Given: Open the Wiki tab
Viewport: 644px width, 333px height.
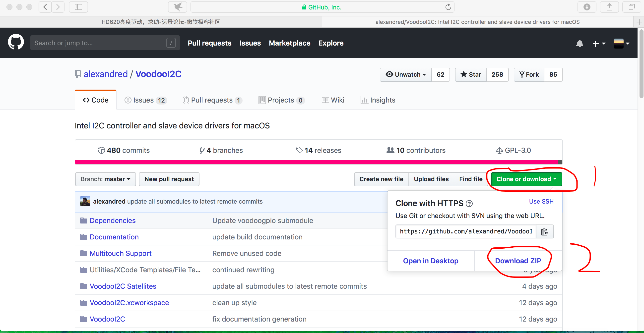Looking at the screenshot, I should tap(333, 100).
